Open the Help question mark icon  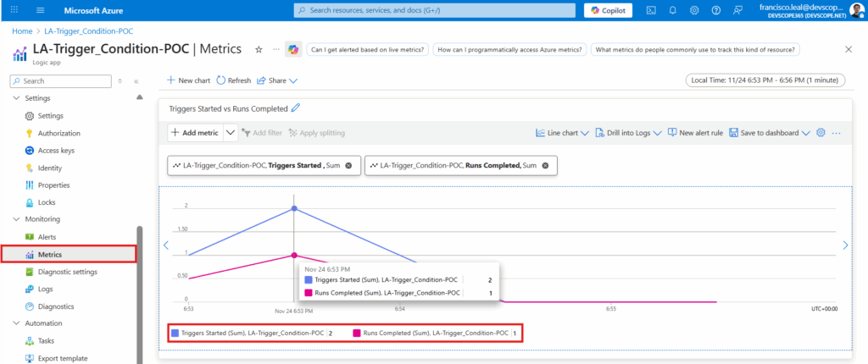(715, 10)
